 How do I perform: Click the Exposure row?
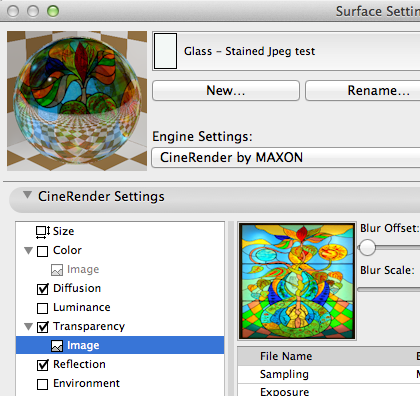pyautogui.click(x=329, y=390)
